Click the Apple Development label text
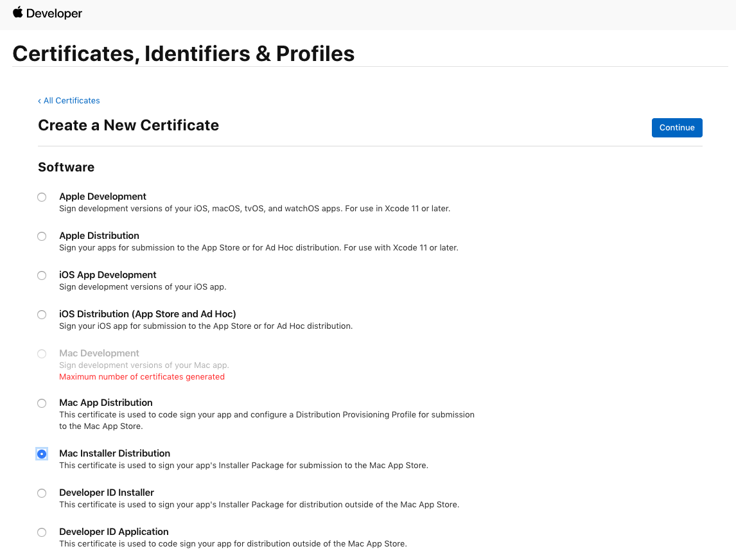The height and width of the screenshot is (560, 736). click(102, 197)
